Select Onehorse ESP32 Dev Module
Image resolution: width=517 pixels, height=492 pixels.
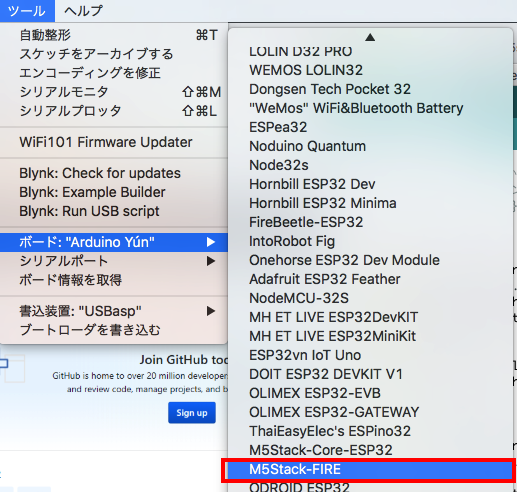(370, 260)
